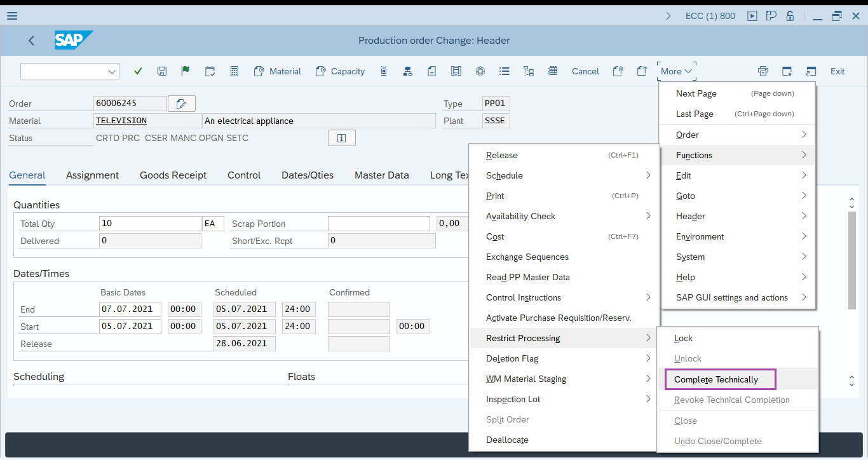Viewport: 868px width, 460px height.
Task: Click the green checkmark Enter icon
Action: [138, 71]
